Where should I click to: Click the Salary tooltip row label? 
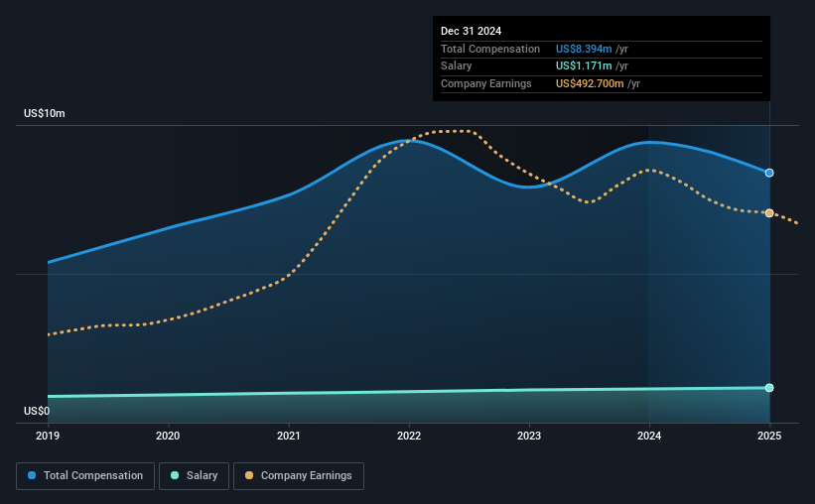pos(456,66)
